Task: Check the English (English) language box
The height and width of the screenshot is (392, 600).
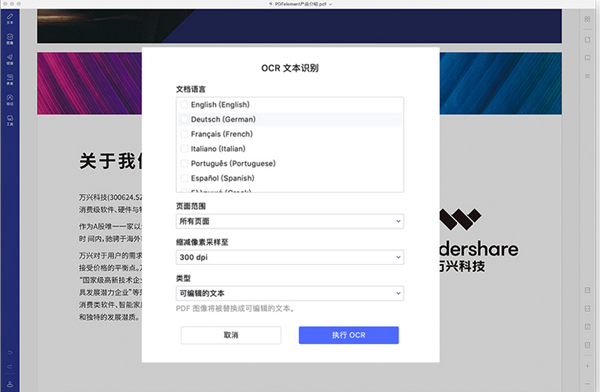Action: pos(184,105)
